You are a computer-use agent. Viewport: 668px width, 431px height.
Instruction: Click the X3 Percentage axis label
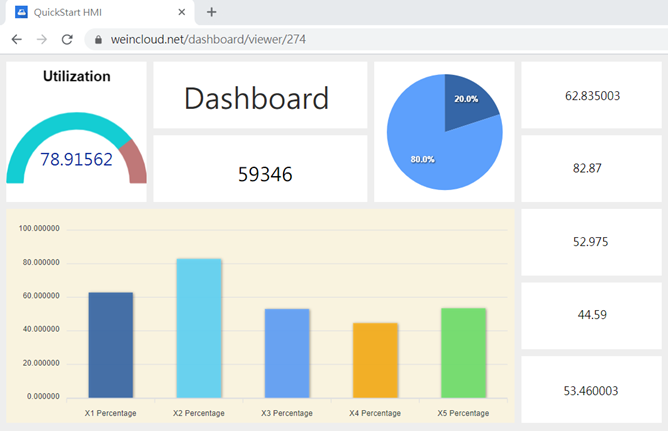[x=287, y=413]
